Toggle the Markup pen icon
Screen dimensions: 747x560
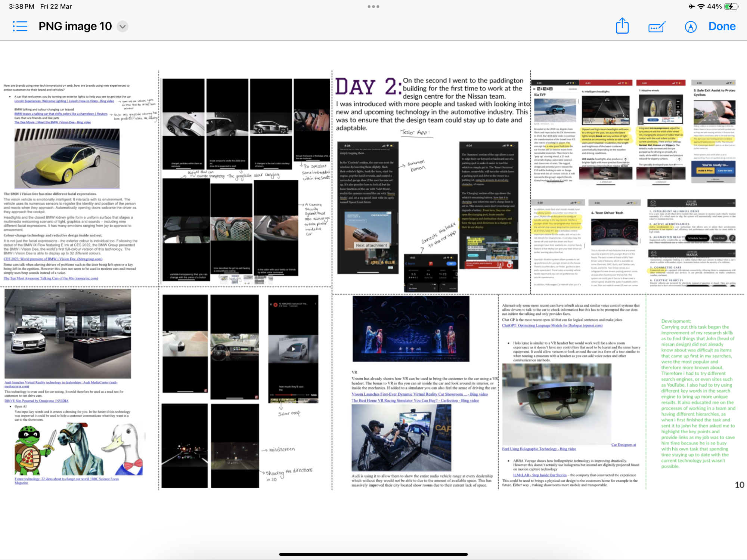coord(691,27)
